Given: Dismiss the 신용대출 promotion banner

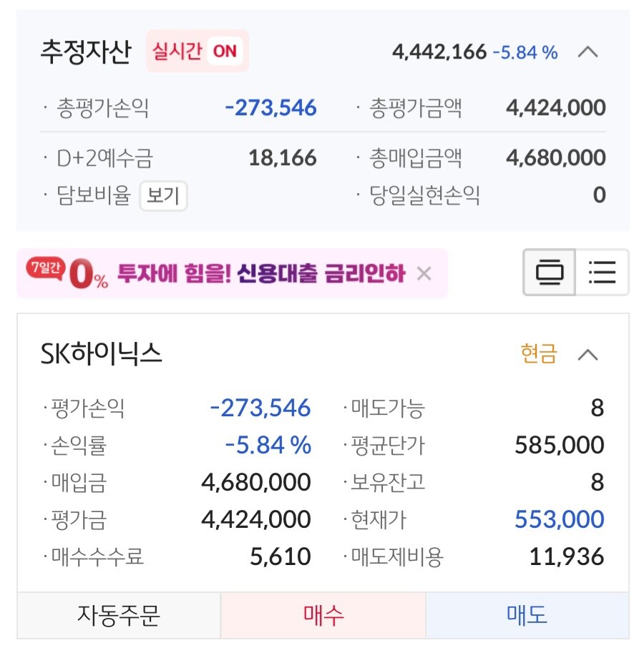Looking at the screenshot, I should pos(422,273).
